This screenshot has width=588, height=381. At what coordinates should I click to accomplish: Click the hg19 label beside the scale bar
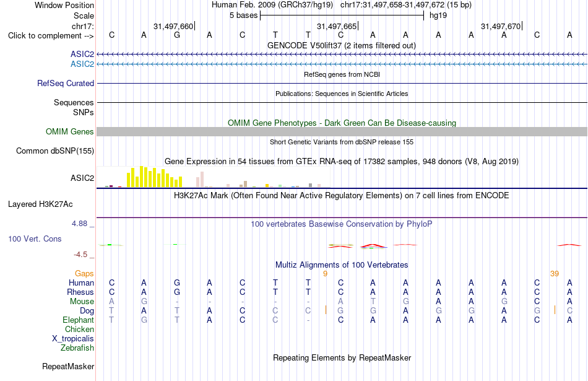point(438,15)
